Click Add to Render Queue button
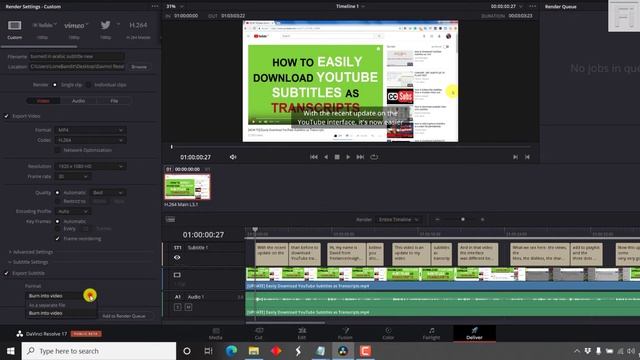The image size is (640, 360). point(124,316)
